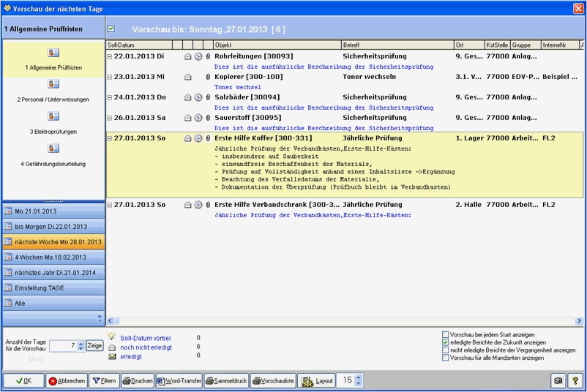This screenshot has width=587, height=392.
Task: Click the clock icon in the Rohrleitungen row
Action: (198, 56)
